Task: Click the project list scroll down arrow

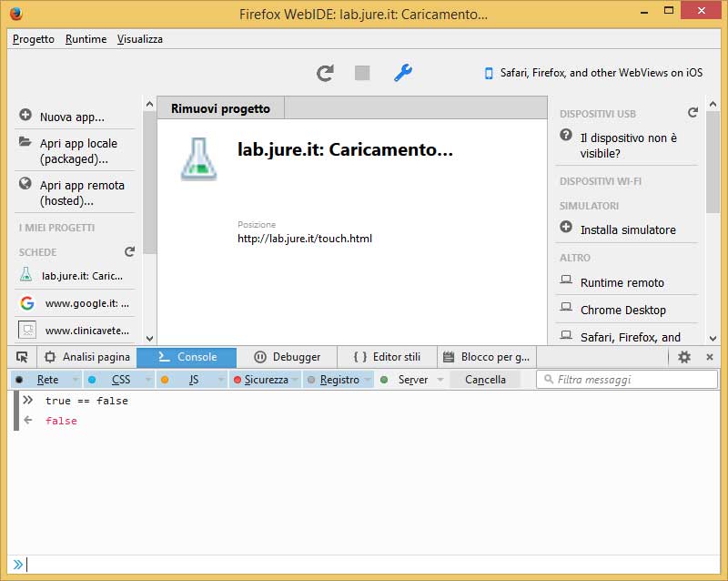Action: pos(149,339)
